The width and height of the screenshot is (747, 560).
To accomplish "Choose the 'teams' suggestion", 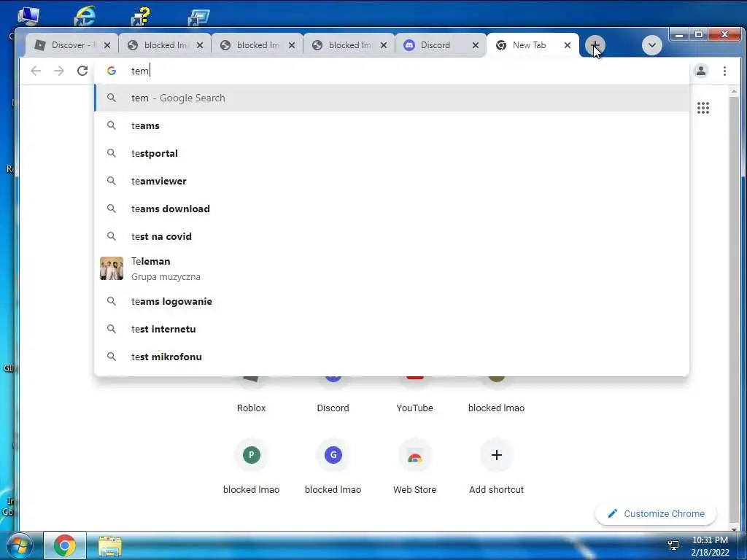I will (392, 125).
